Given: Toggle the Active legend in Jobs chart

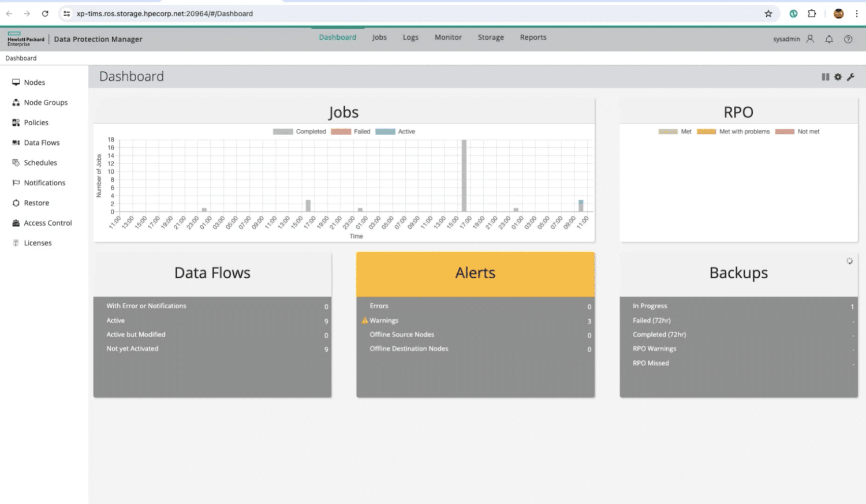Looking at the screenshot, I should click(x=395, y=132).
